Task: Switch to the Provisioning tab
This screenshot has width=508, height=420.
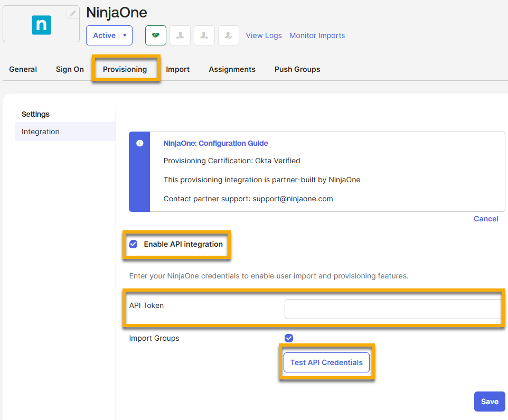Action: click(x=125, y=69)
